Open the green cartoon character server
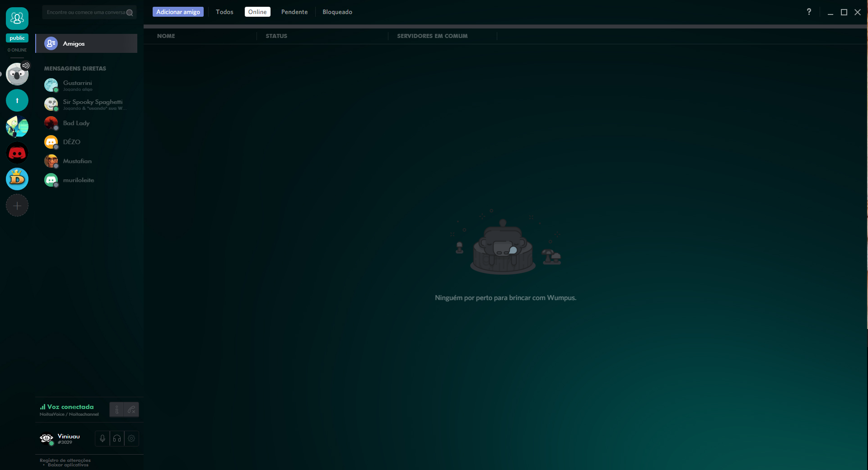This screenshot has height=470, width=868. (17, 127)
